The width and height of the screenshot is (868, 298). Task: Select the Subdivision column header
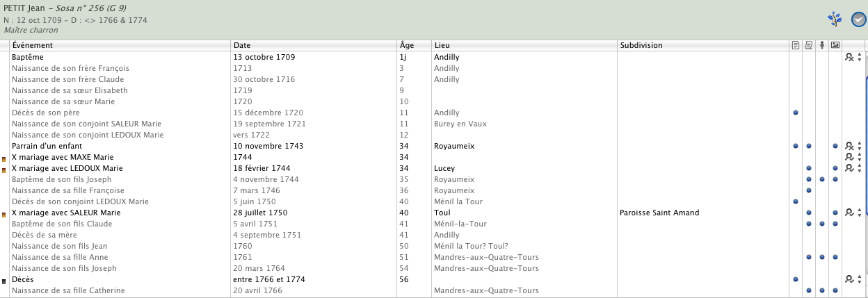point(702,45)
